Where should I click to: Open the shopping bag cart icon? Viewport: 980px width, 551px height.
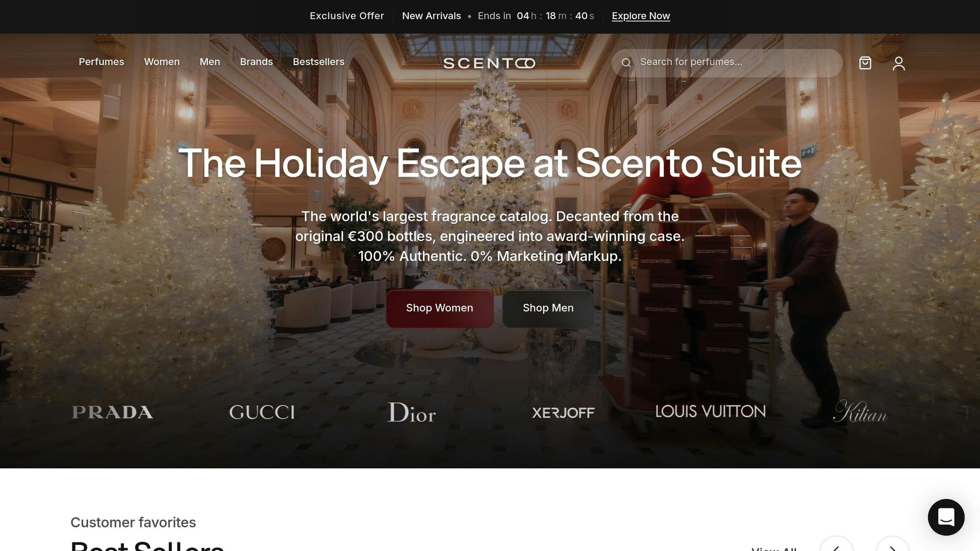865,63
